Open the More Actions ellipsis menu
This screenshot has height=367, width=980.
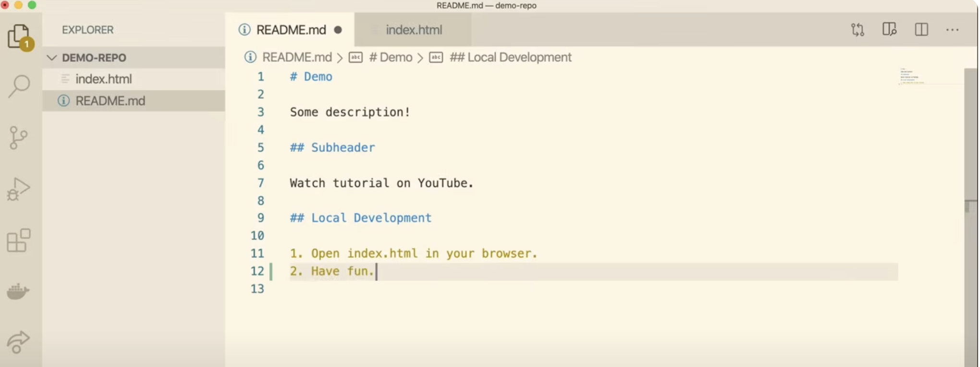click(952, 30)
